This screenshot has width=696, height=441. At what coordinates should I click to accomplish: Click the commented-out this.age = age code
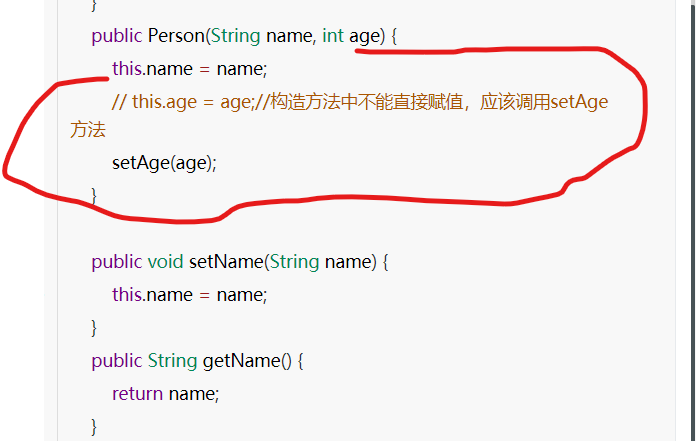(x=182, y=102)
